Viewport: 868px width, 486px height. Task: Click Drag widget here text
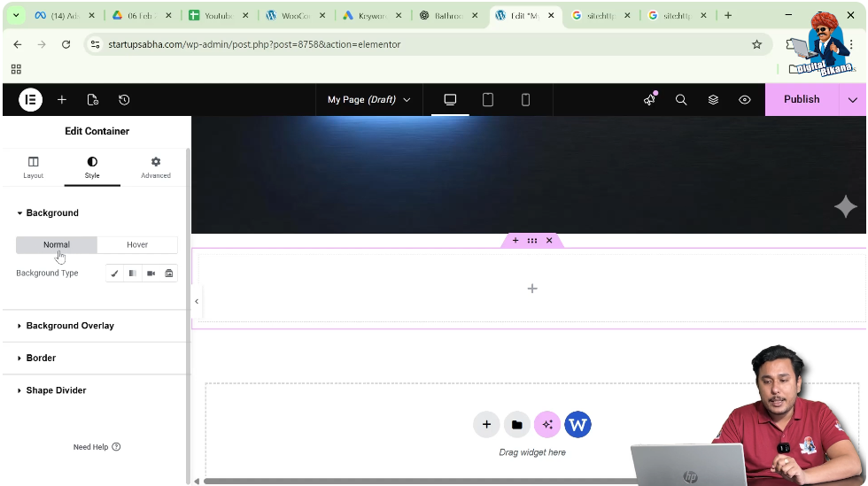click(x=532, y=452)
